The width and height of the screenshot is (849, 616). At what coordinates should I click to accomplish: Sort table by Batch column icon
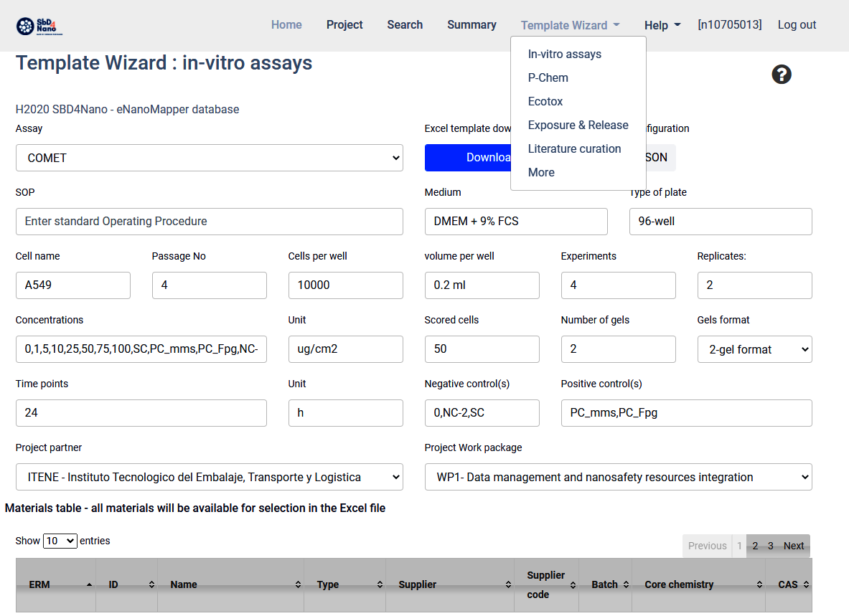[626, 585]
